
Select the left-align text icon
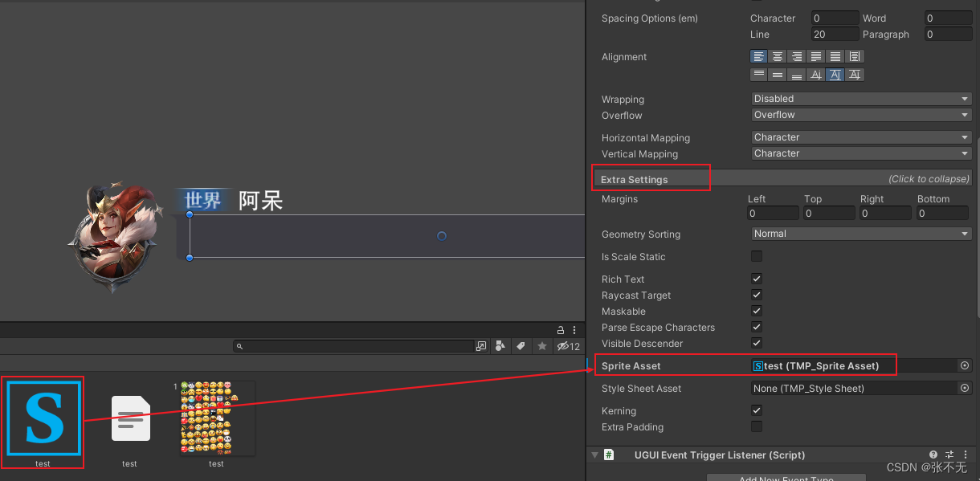(759, 56)
